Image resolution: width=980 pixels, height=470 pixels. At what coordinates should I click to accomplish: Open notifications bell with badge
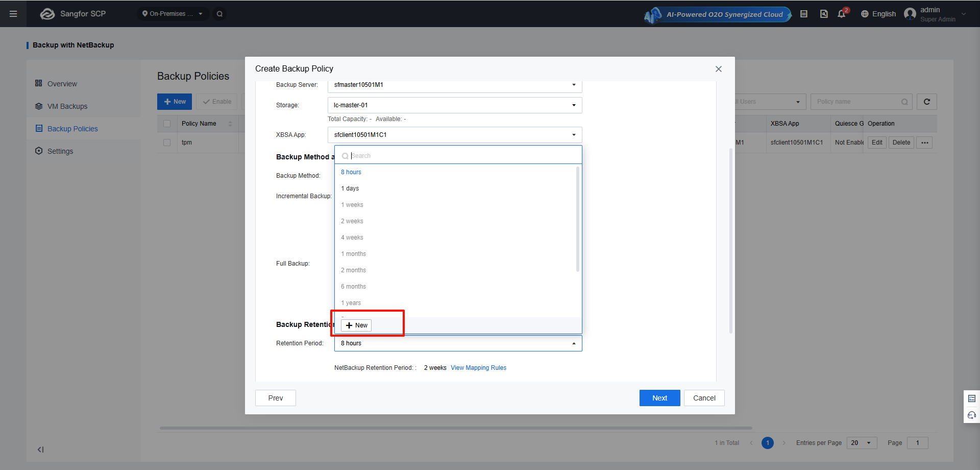click(842, 13)
